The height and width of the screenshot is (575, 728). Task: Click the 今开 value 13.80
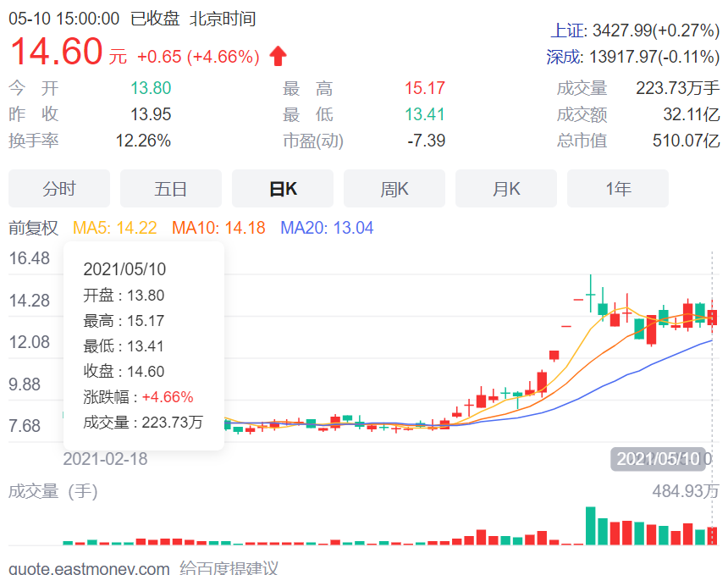coord(151,88)
